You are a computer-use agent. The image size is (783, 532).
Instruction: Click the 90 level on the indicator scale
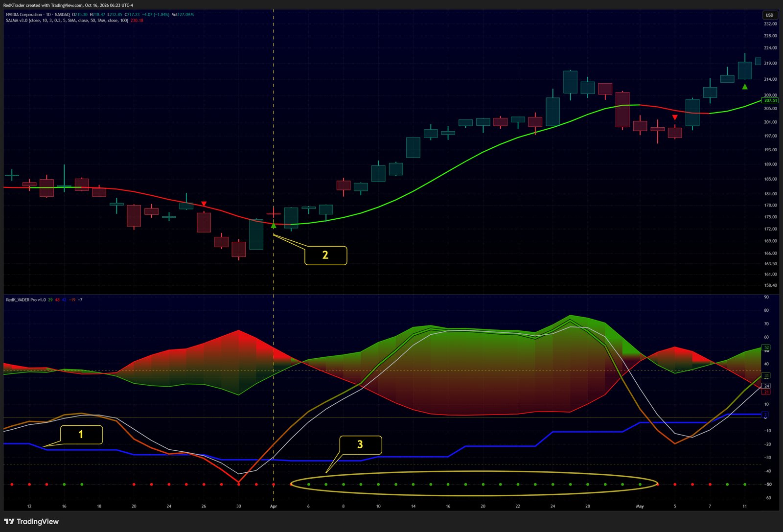point(766,297)
